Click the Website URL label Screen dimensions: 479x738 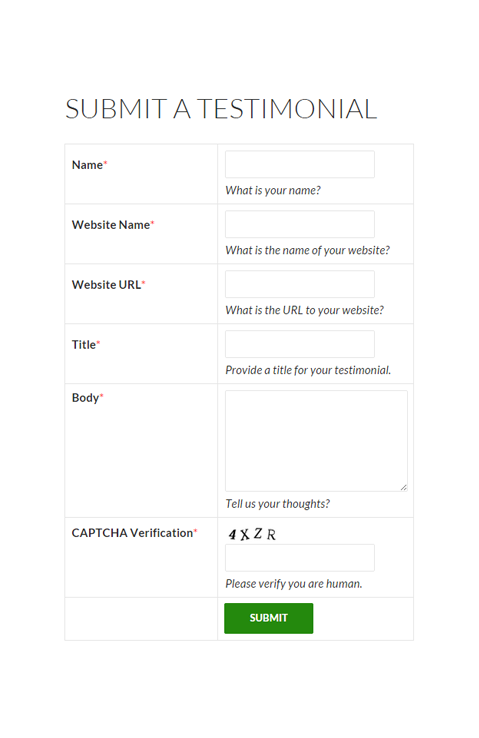click(x=108, y=285)
